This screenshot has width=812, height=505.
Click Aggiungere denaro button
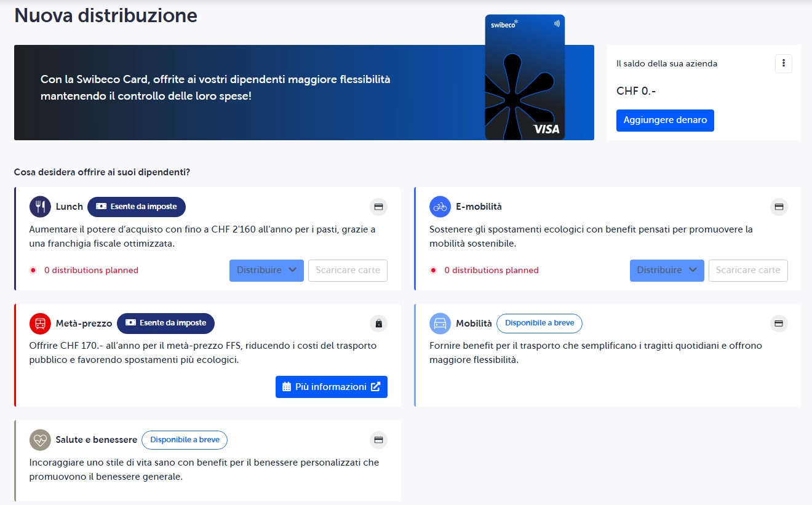pyautogui.click(x=665, y=121)
